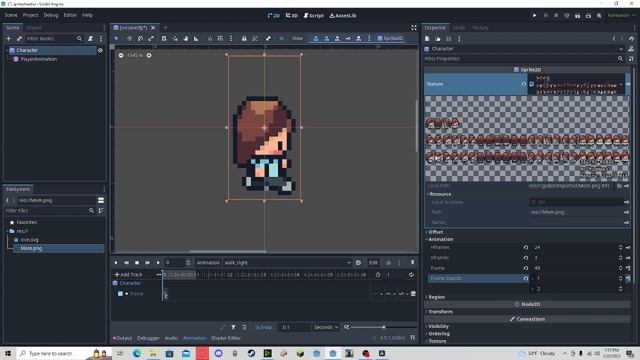Screen dimensions: 640x360
Task: Click filter tracks funnel icon
Action: point(233,327)
